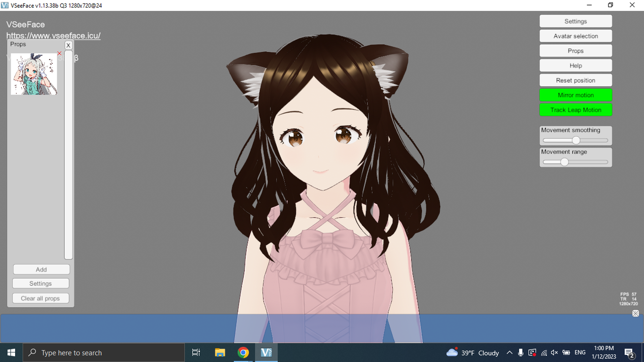Click the Props panel scrollbar
This screenshot has height=362, width=644.
pyautogui.click(x=68, y=154)
